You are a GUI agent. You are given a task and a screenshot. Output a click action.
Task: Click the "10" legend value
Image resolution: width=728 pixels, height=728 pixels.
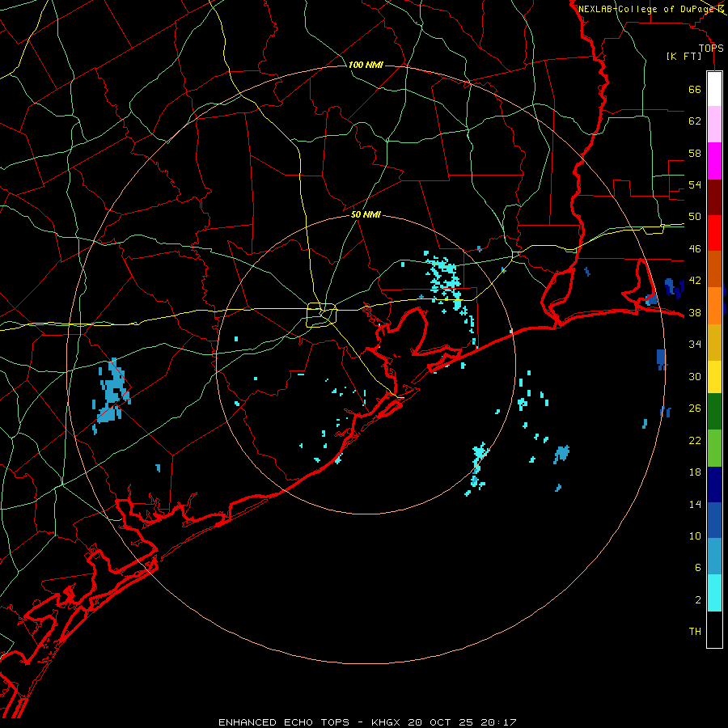coord(695,536)
